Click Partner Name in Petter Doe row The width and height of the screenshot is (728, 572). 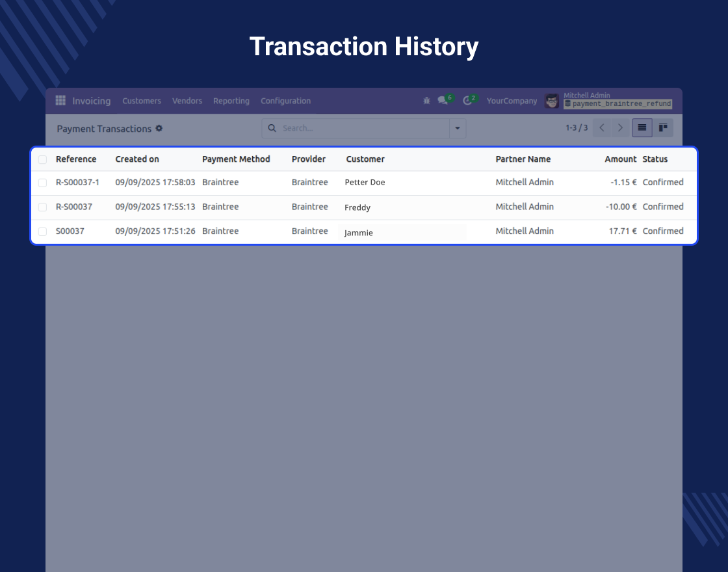pos(525,183)
